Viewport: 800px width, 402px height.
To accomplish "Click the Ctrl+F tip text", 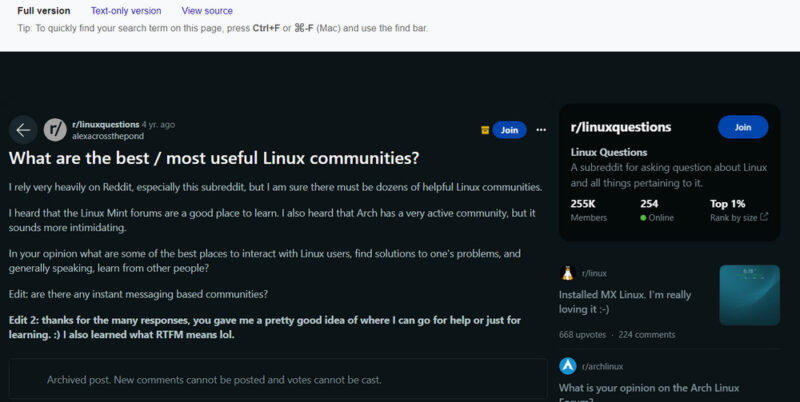I will pos(222,28).
